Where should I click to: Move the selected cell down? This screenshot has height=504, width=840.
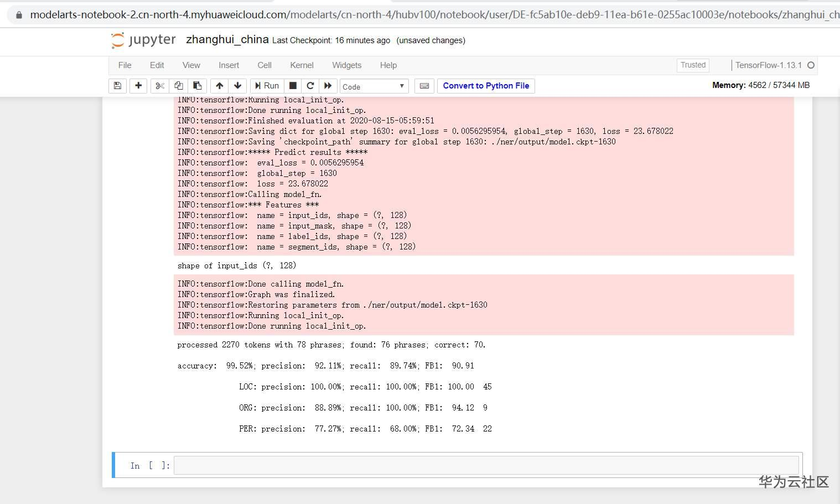(x=238, y=86)
